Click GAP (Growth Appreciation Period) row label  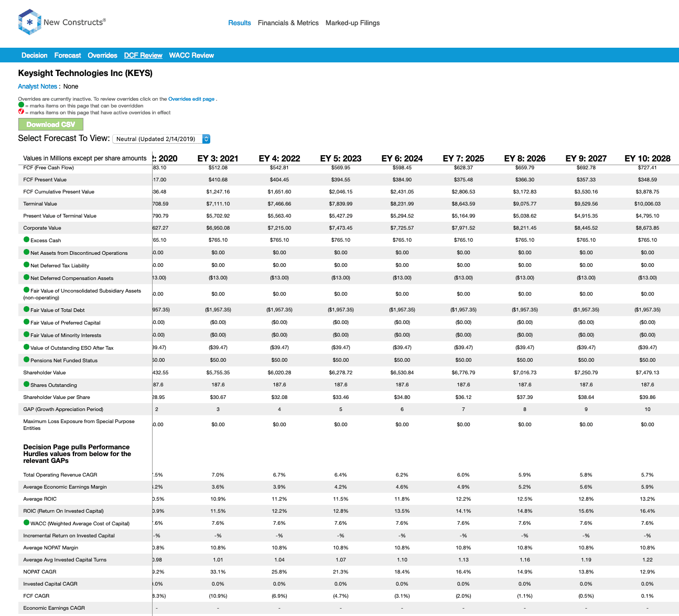click(63, 409)
